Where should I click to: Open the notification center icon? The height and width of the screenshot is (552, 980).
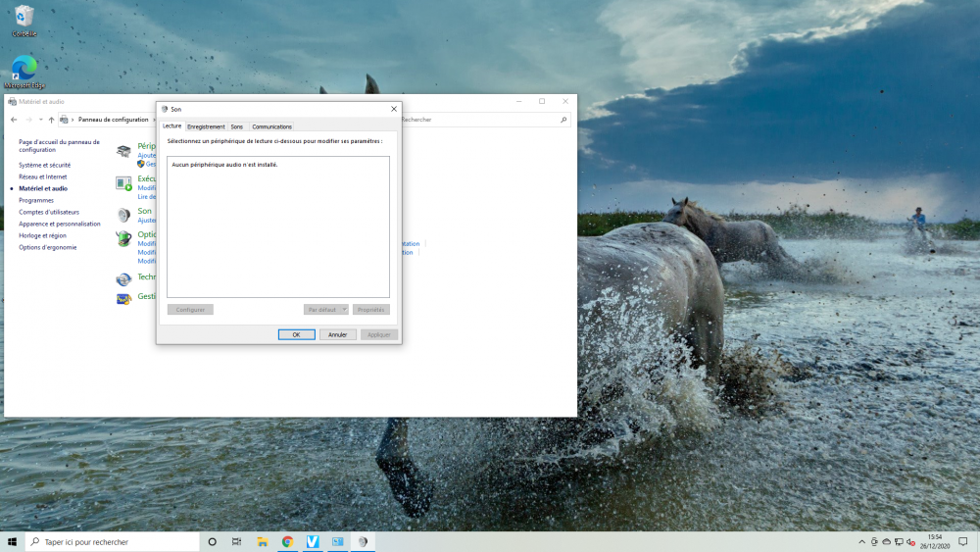click(962, 541)
